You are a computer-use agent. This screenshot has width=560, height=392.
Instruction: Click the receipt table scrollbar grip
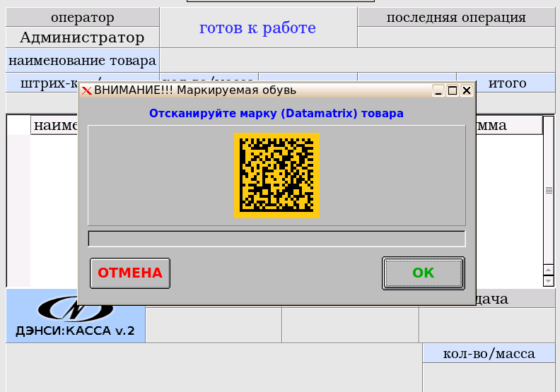coord(549,190)
